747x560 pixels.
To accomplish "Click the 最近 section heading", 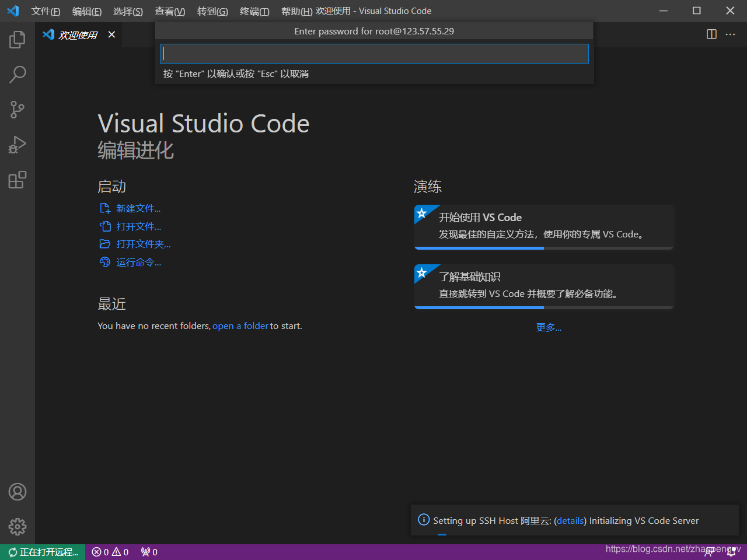I will click(x=111, y=304).
